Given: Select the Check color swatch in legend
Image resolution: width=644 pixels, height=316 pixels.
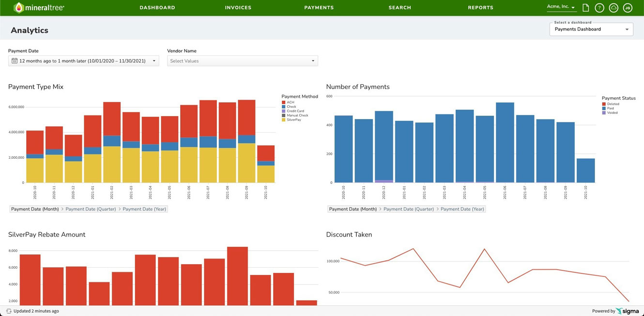Looking at the screenshot, I should (284, 106).
